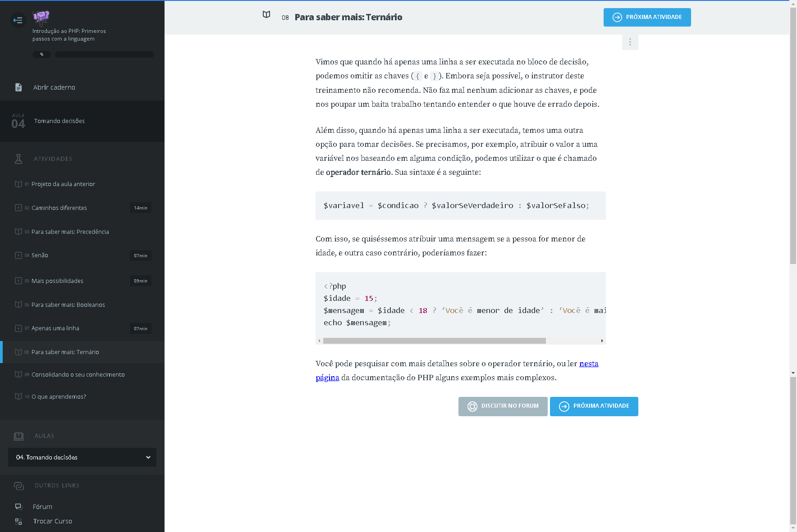Click the three-dot options menu icon
Screen dimensions: 797x532
630,42
